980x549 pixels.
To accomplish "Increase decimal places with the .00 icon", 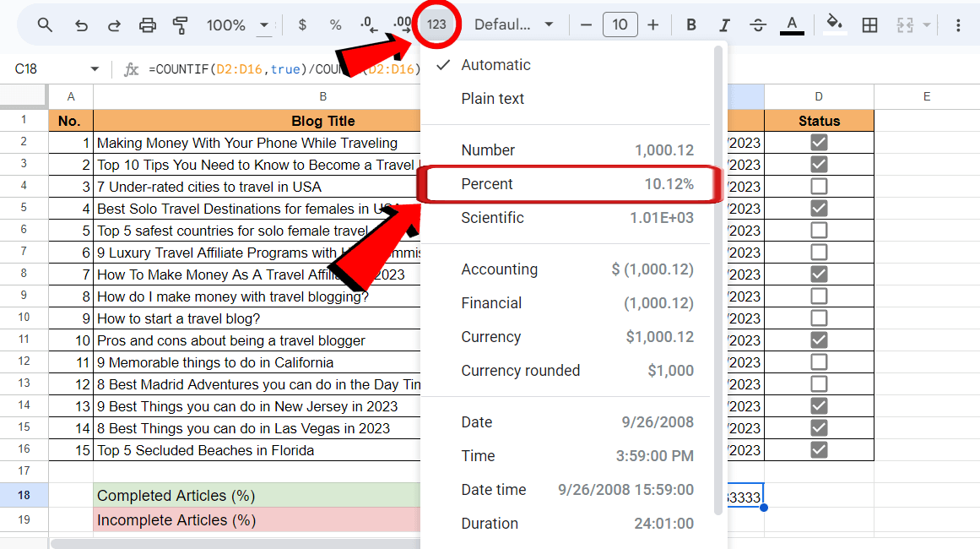I will click(x=403, y=25).
